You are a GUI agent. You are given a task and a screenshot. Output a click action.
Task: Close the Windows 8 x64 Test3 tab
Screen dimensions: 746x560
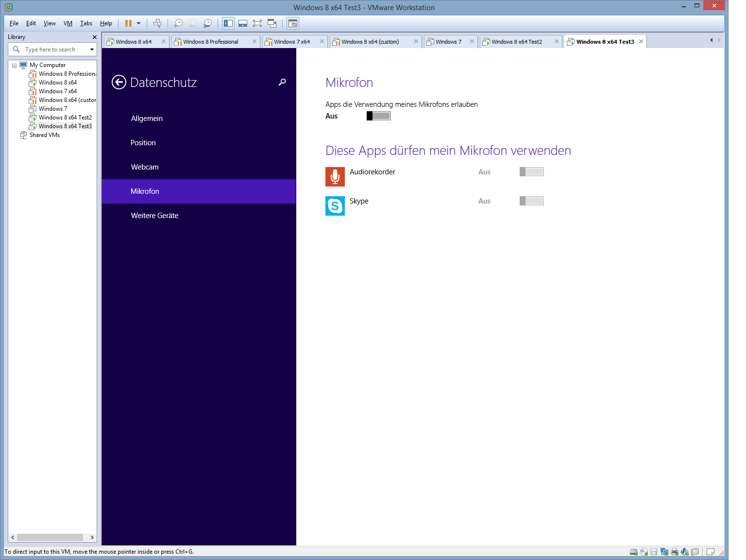tap(641, 41)
